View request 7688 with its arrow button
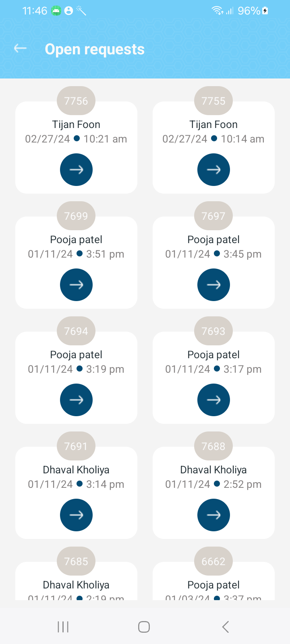 [x=213, y=515]
